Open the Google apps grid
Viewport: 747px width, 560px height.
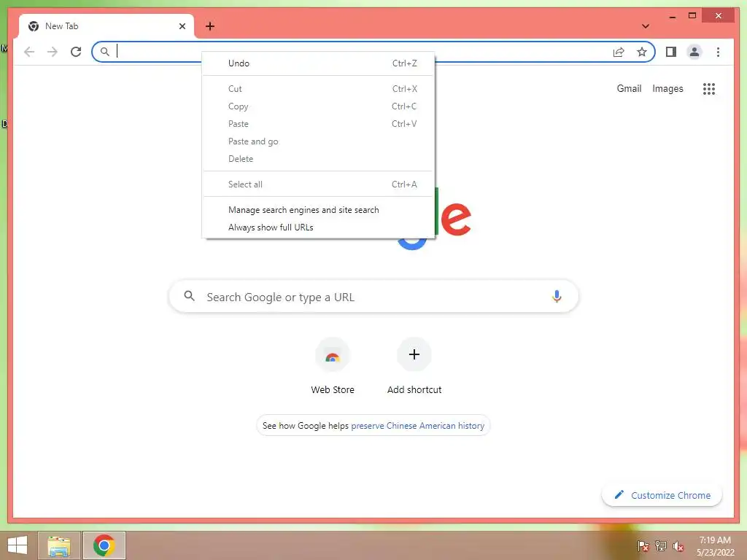click(x=709, y=88)
